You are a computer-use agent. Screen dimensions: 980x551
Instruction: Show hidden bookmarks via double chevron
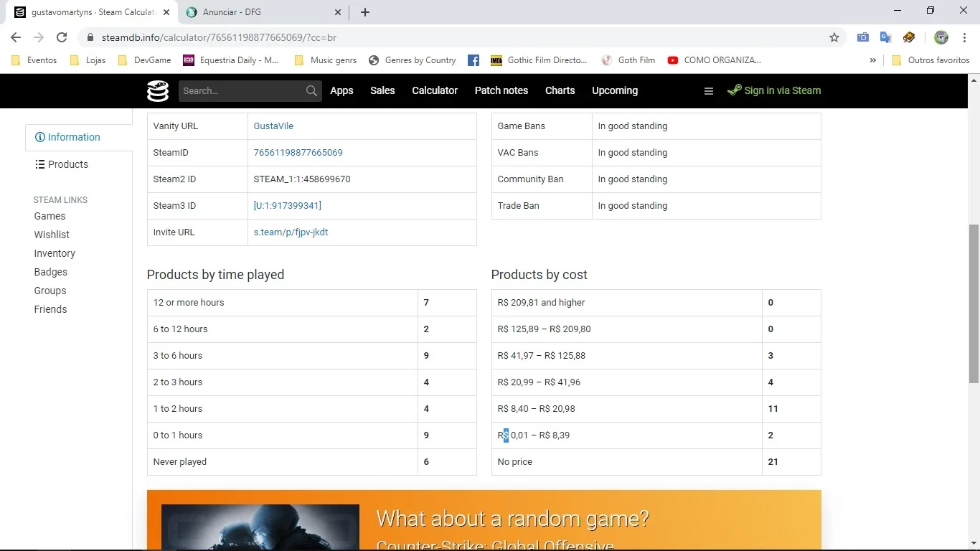(x=872, y=60)
